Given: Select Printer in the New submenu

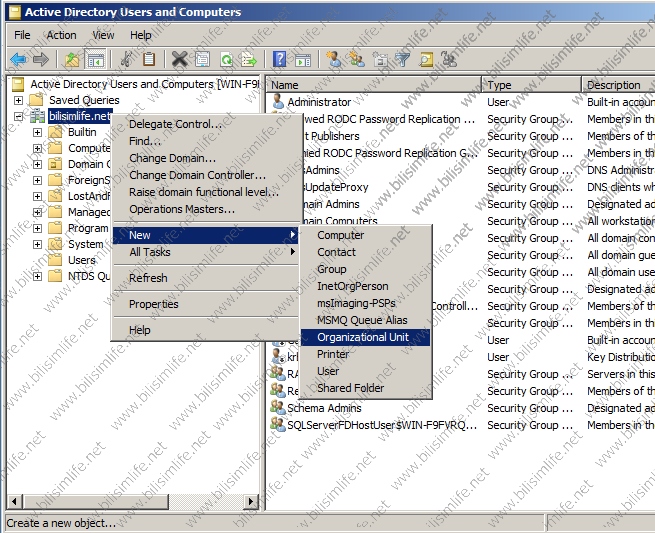Looking at the screenshot, I should (365, 354).
